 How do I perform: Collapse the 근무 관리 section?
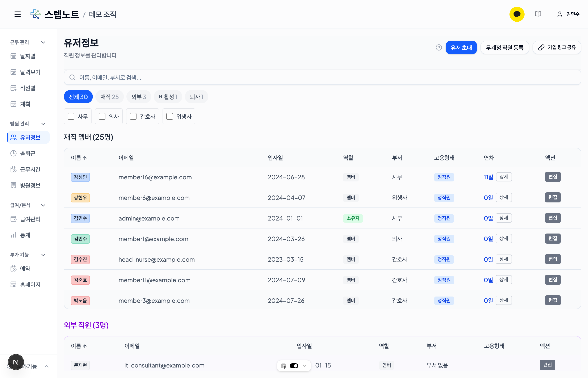point(43,42)
